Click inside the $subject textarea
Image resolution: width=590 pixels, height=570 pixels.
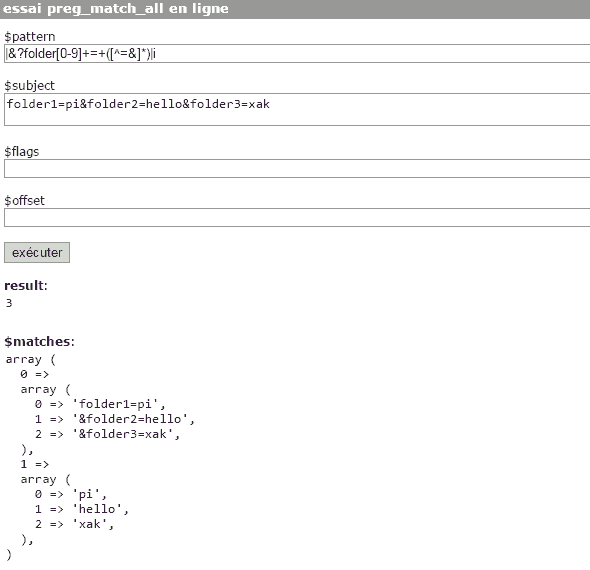[x=297, y=109]
